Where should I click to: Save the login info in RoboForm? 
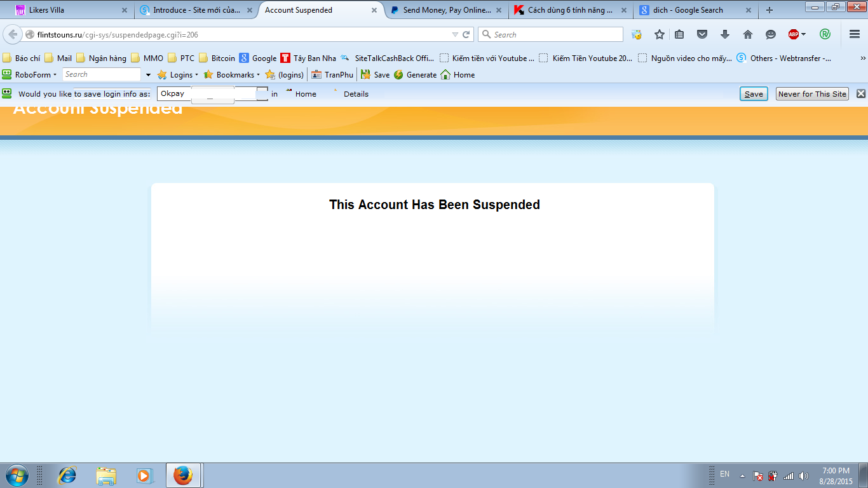[x=754, y=93]
